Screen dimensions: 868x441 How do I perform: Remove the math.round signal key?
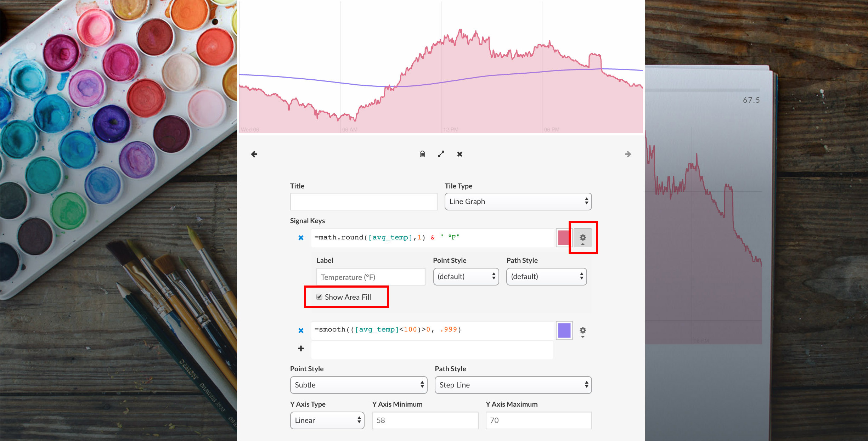[x=301, y=238]
